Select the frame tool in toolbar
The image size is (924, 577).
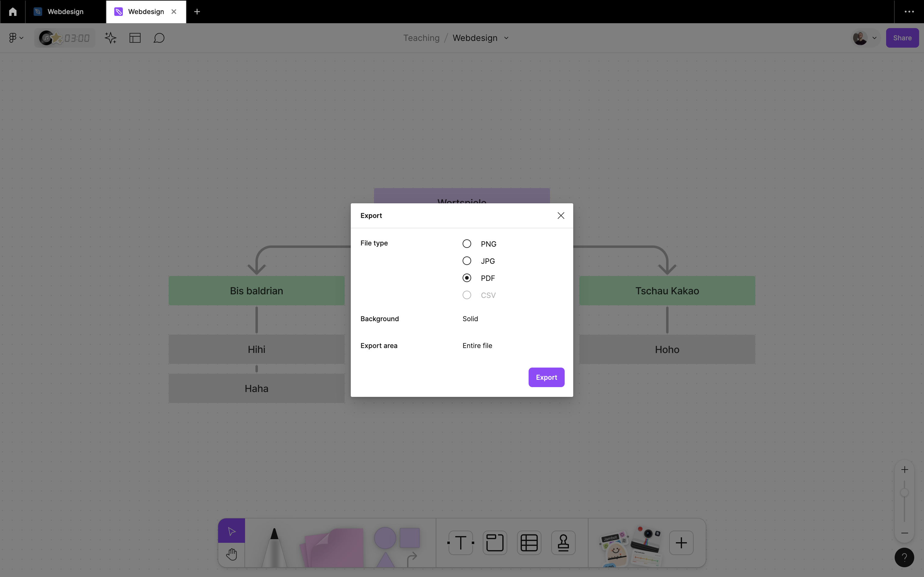pos(495,543)
